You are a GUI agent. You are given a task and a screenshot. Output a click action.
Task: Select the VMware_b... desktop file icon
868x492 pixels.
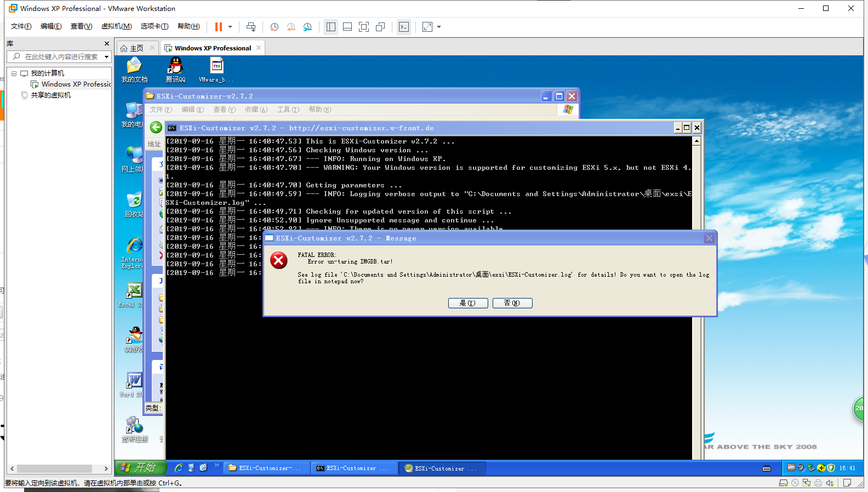[x=216, y=70]
